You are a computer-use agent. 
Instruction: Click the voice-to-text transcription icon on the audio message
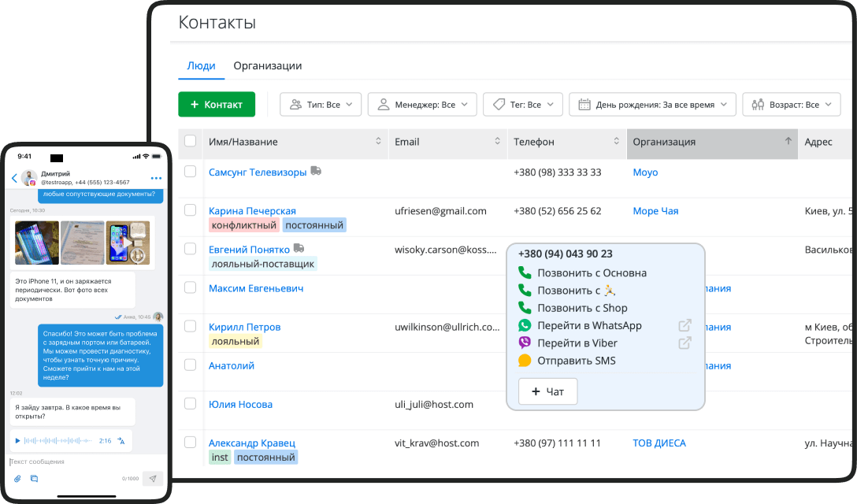click(121, 441)
